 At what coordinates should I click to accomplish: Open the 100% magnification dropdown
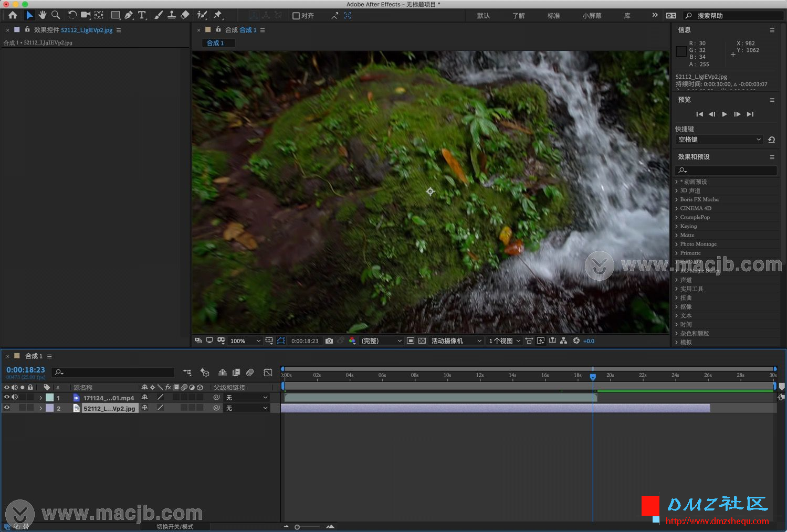pyautogui.click(x=245, y=341)
